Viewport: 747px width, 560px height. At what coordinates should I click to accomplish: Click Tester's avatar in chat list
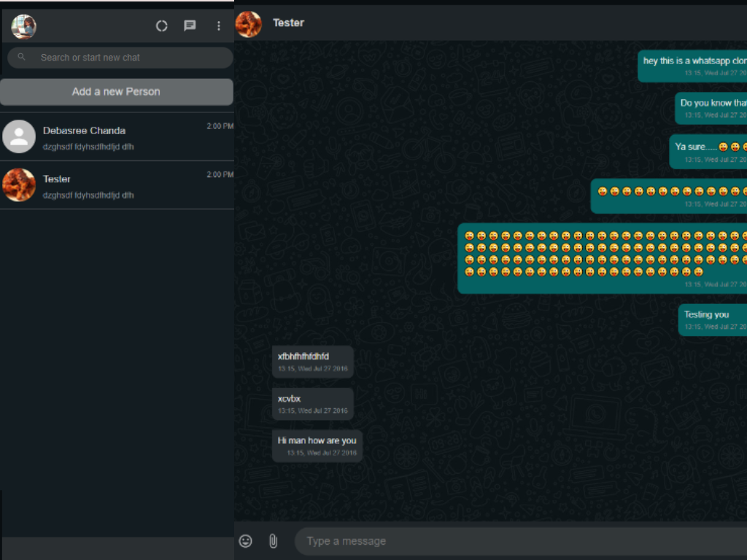point(19,184)
